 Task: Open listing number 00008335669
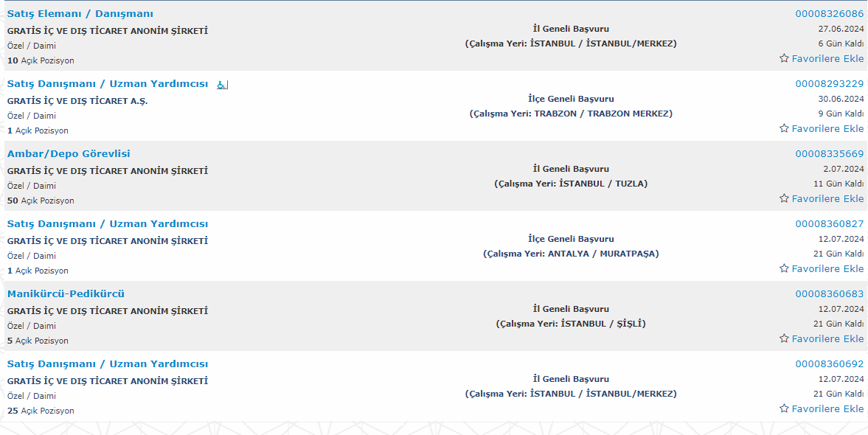(x=829, y=154)
